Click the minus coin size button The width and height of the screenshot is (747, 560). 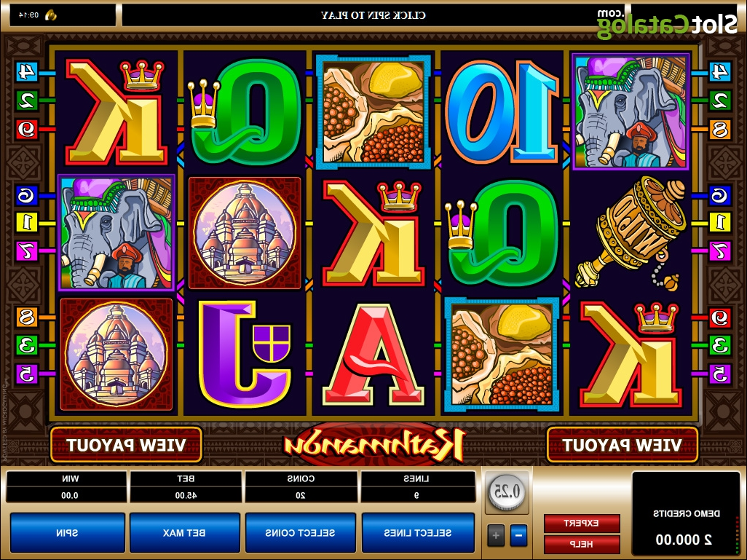click(519, 535)
